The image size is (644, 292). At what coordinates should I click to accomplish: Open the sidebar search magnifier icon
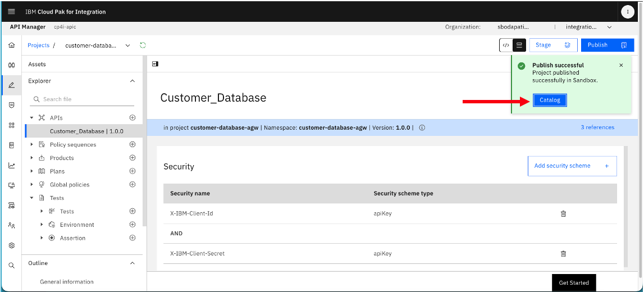(x=11, y=265)
